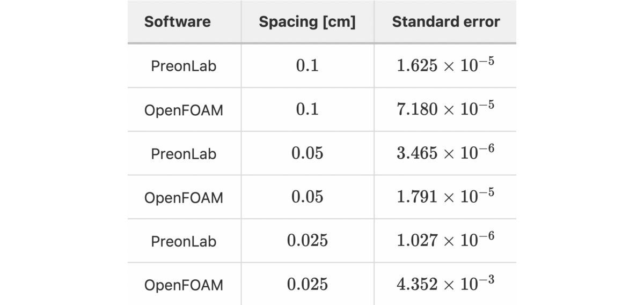
Task: Click the Spacing [cm] column header
Action: (x=307, y=22)
